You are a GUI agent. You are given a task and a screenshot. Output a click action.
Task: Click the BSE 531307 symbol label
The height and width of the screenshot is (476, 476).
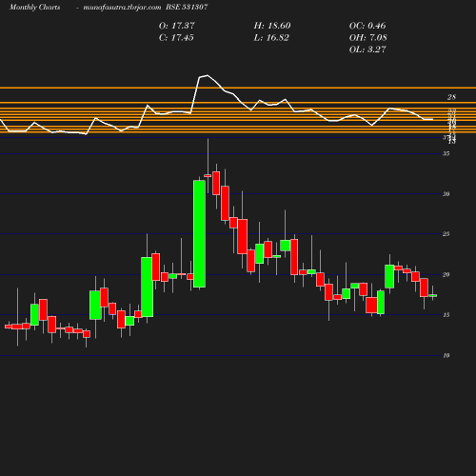(187, 7)
